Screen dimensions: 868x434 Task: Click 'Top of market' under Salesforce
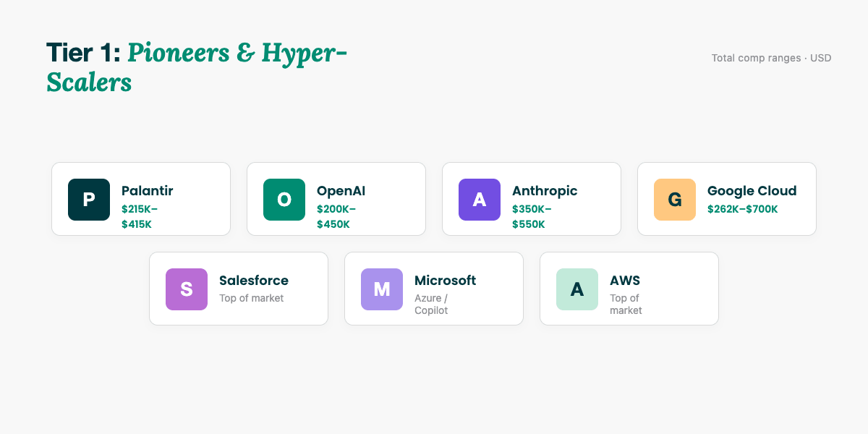point(252,298)
